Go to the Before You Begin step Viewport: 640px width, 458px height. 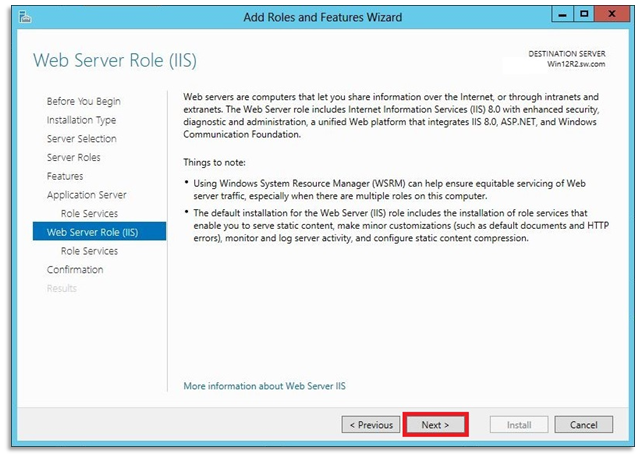[x=84, y=101]
